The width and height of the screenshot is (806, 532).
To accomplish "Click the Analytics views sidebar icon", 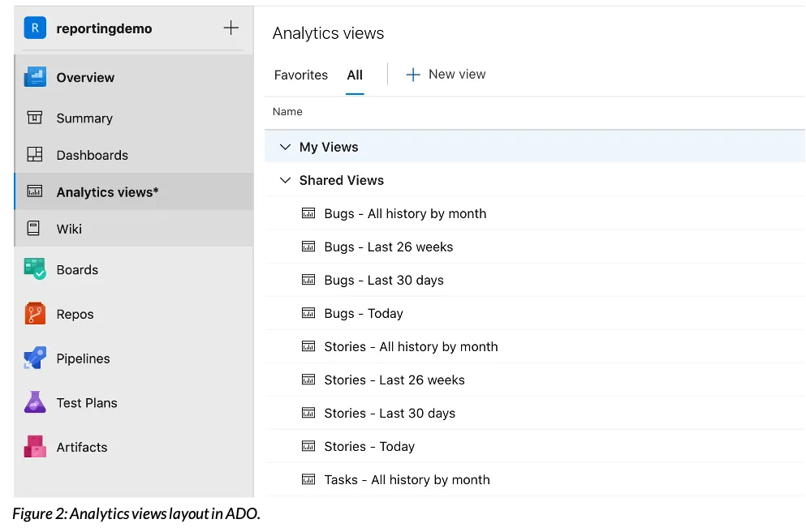I will coord(34,191).
